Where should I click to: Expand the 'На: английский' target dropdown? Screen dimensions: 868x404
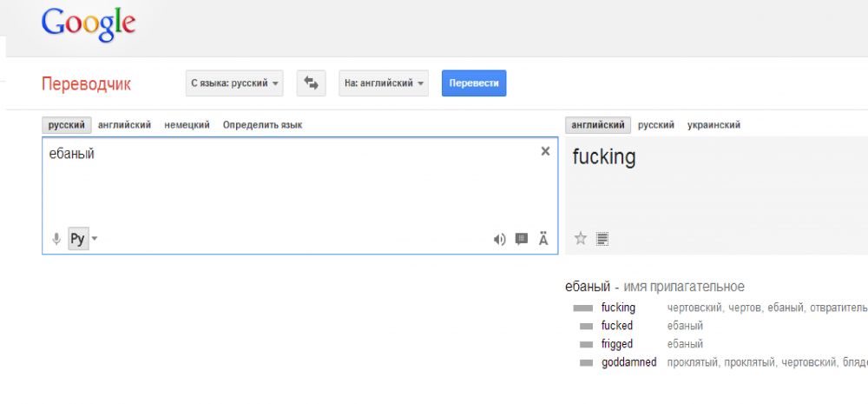[384, 83]
